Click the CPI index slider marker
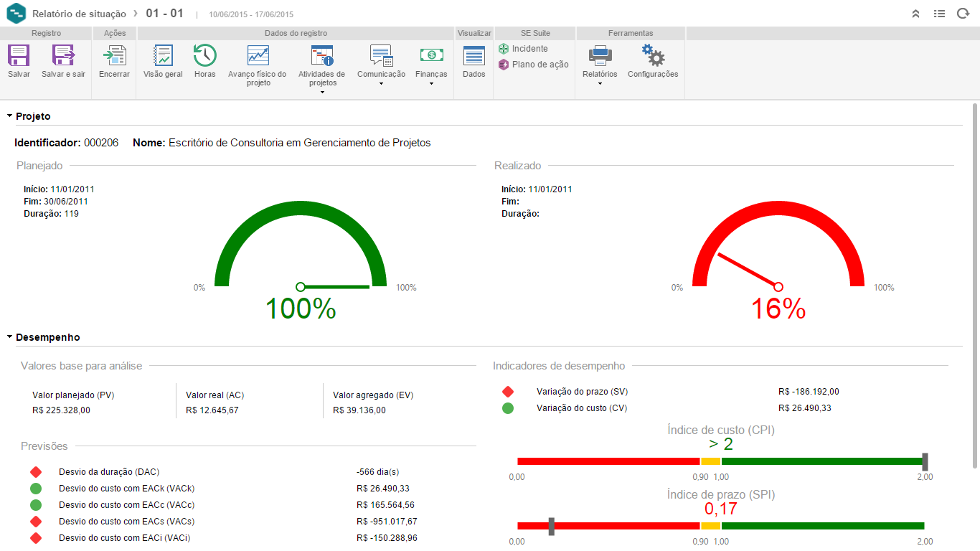Image resolution: width=980 pixels, height=551 pixels. click(x=925, y=461)
